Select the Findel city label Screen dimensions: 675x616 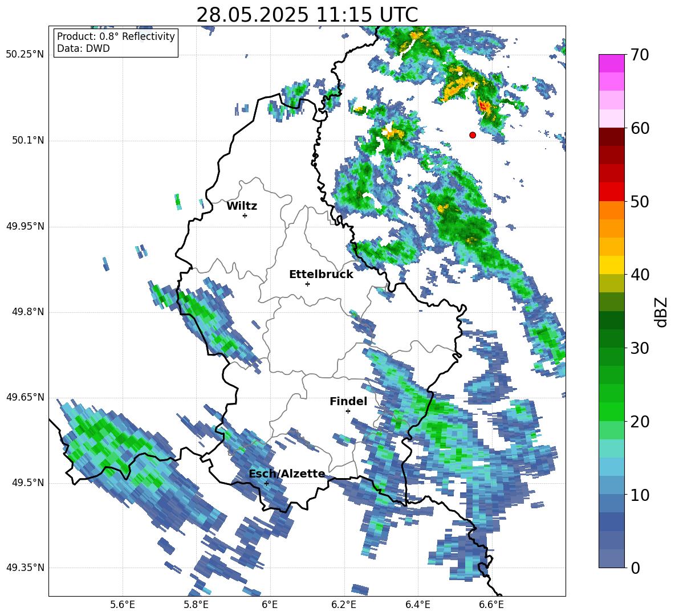coord(348,401)
